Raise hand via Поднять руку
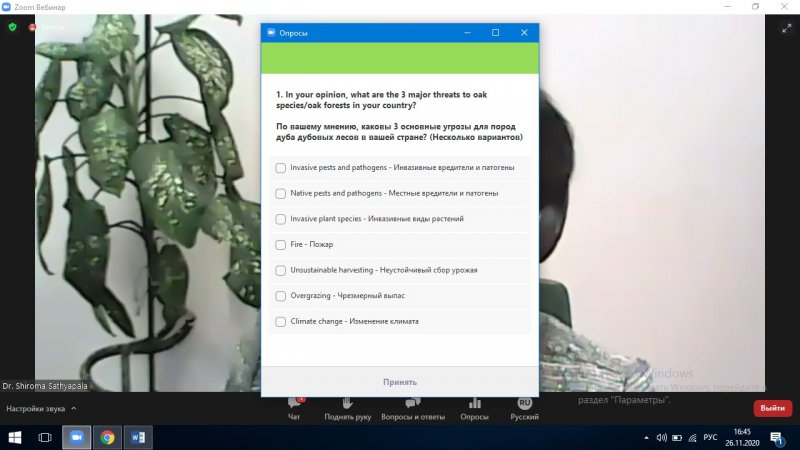 [x=347, y=409]
